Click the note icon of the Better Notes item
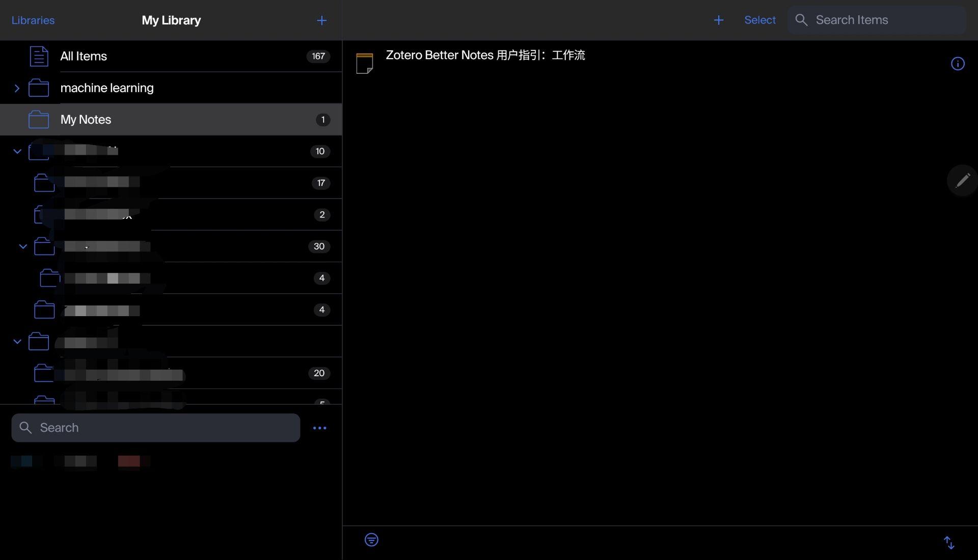The height and width of the screenshot is (560, 978). [x=365, y=63]
